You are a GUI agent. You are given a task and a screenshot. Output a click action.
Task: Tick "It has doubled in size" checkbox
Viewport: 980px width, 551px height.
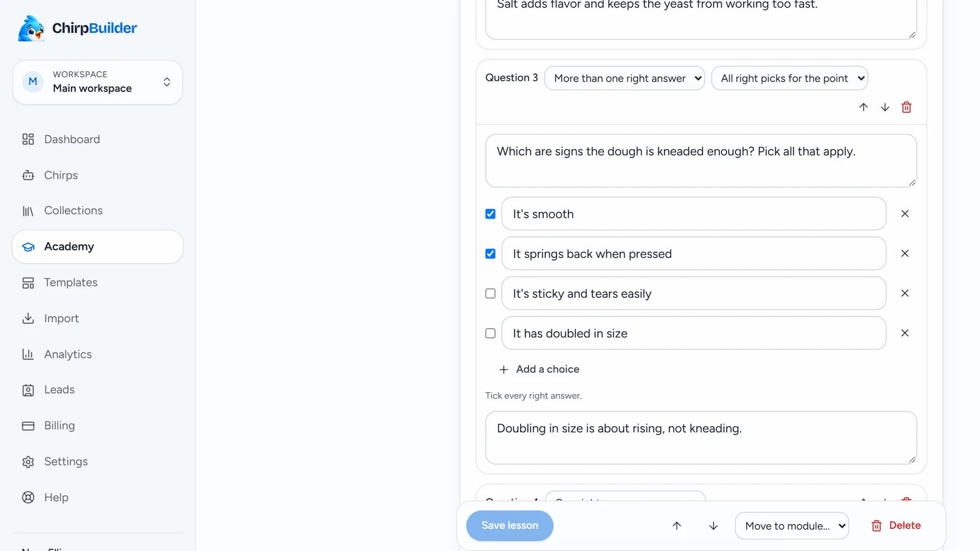coord(491,333)
